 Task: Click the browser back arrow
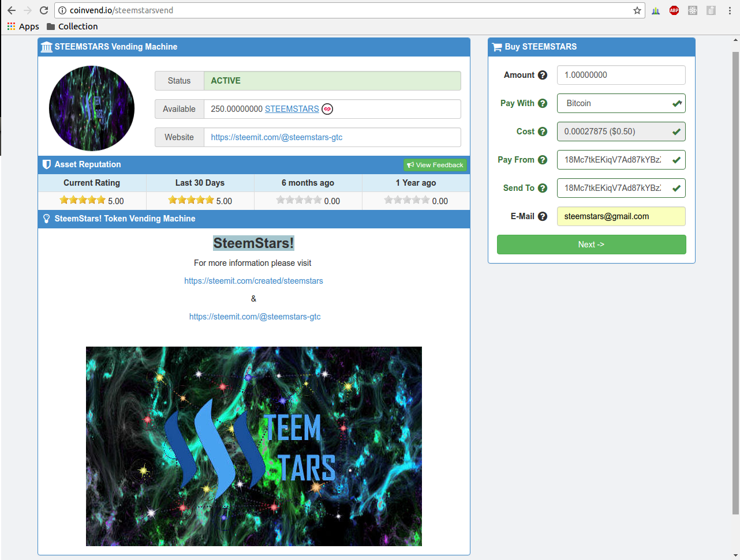click(12, 10)
